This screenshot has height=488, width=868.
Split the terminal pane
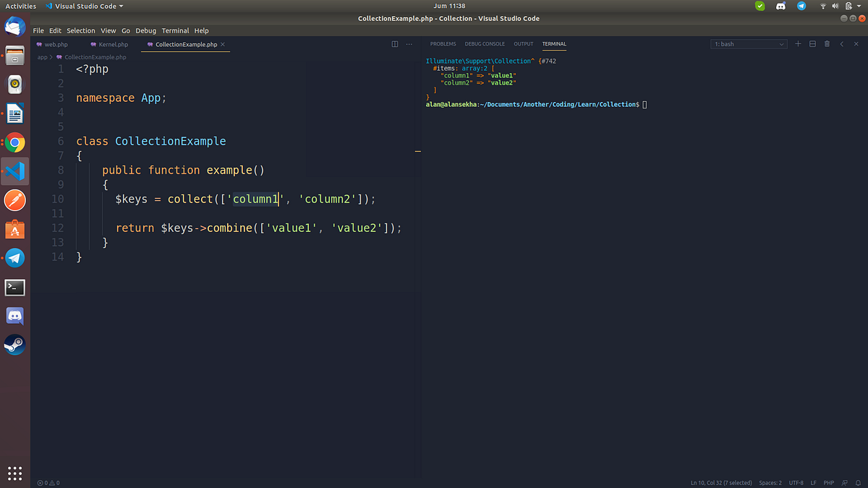click(812, 43)
